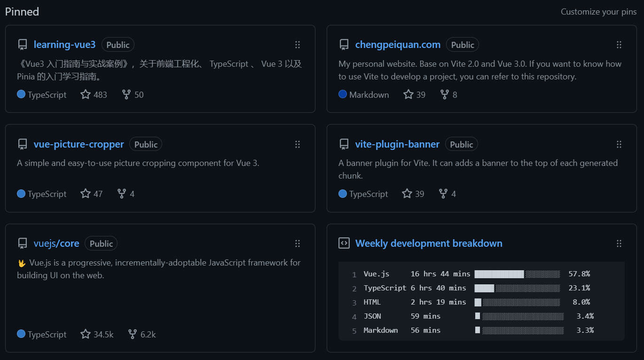
Task: Click the fork icon on vite-plugin-banner card
Action: point(443,194)
